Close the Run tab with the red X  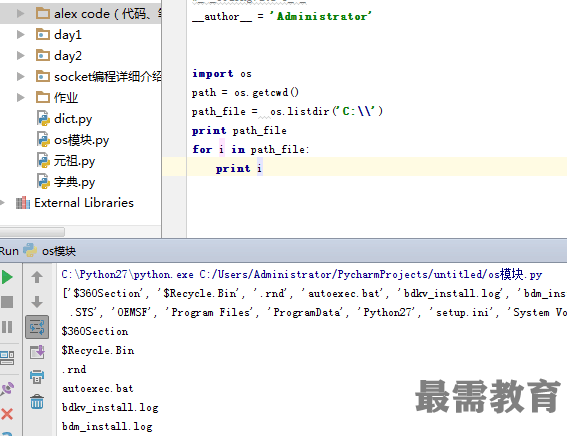(x=7, y=414)
